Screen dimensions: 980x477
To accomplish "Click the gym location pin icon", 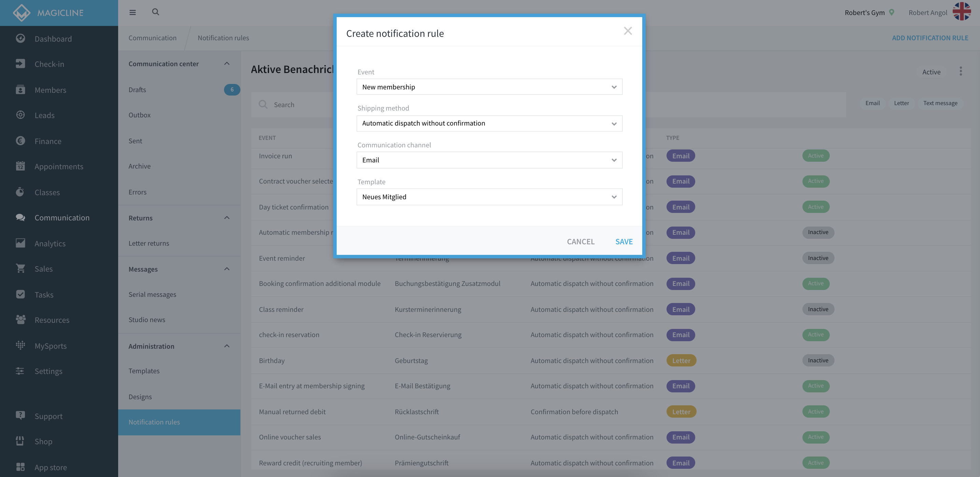I will pyautogui.click(x=892, y=13).
